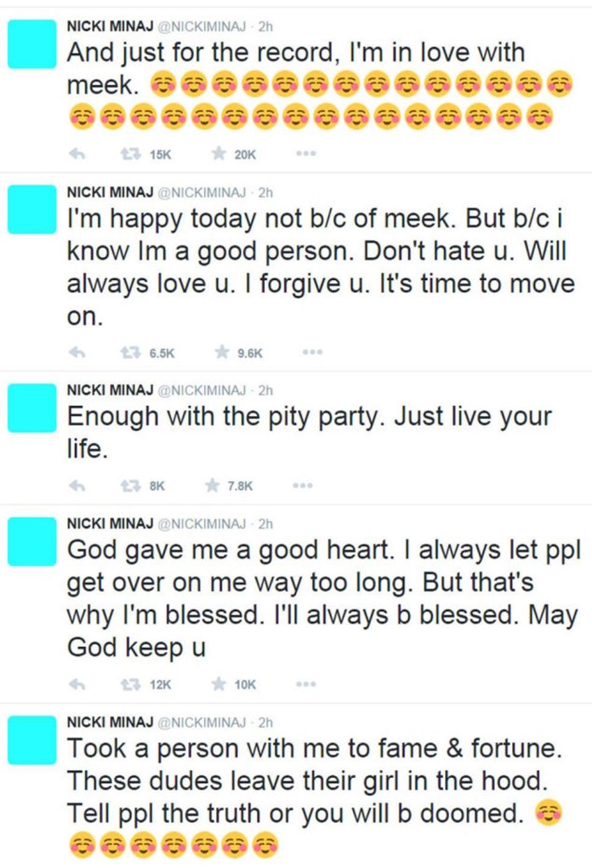Open more options on the "in love with meek" tweet
The height and width of the screenshot is (868, 592).
click(306, 154)
